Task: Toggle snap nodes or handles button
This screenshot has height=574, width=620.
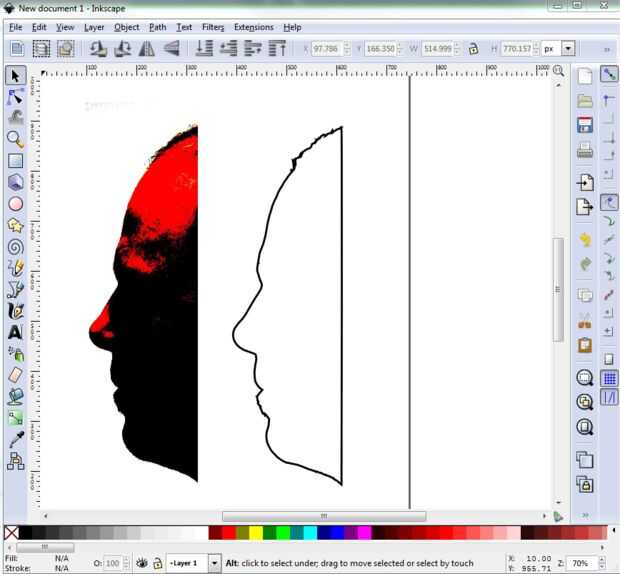Action: (x=609, y=202)
